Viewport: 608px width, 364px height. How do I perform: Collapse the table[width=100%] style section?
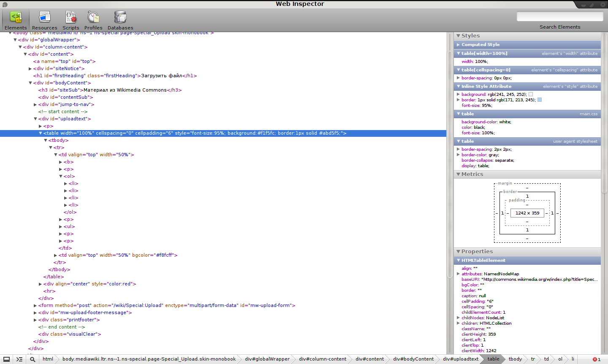pos(459,53)
